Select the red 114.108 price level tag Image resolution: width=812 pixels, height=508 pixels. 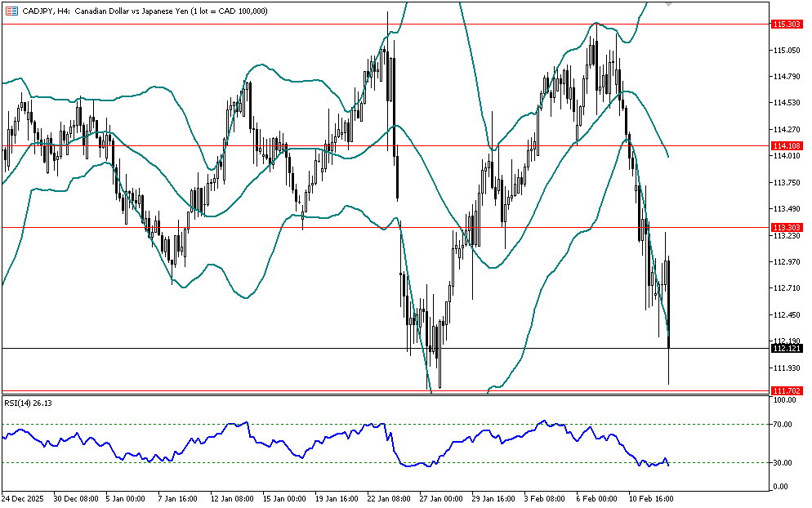785,146
